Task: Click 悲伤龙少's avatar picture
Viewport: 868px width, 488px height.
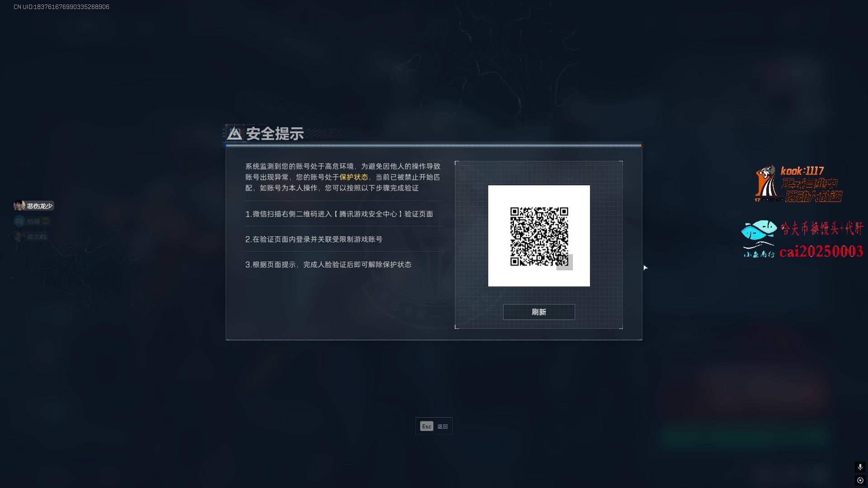Action: pyautogui.click(x=19, y=206)
